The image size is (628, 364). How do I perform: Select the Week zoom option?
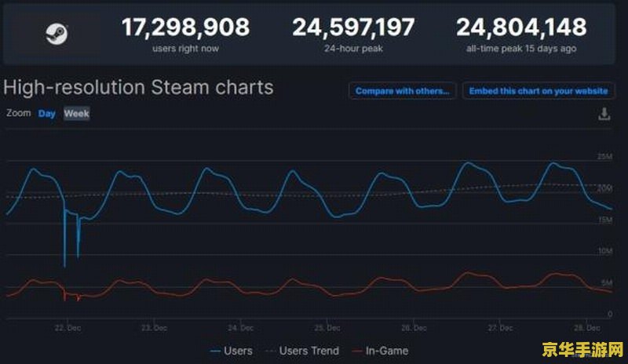[76, 114]
